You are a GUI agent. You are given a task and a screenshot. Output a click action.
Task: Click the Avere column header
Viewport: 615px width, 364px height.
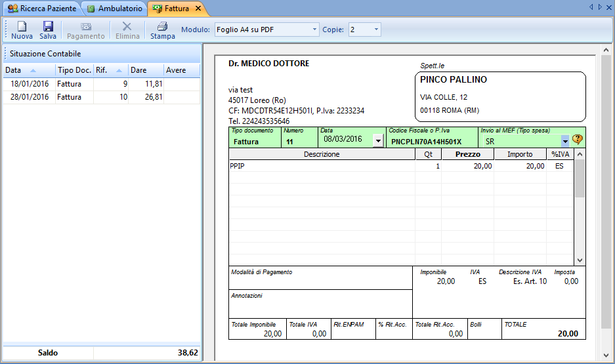coord(182,70)
